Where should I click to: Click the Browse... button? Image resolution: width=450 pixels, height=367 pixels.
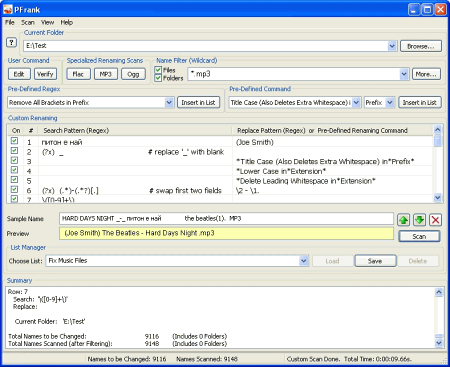point(421,46)
